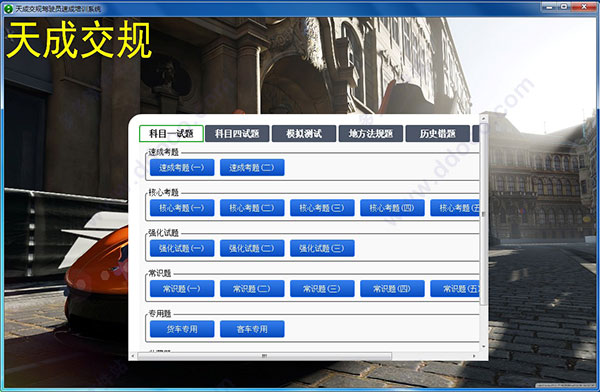Click the horizontal scrollbar thumb
The width and height of the screenshot is (600, 392).
[264, 356]
